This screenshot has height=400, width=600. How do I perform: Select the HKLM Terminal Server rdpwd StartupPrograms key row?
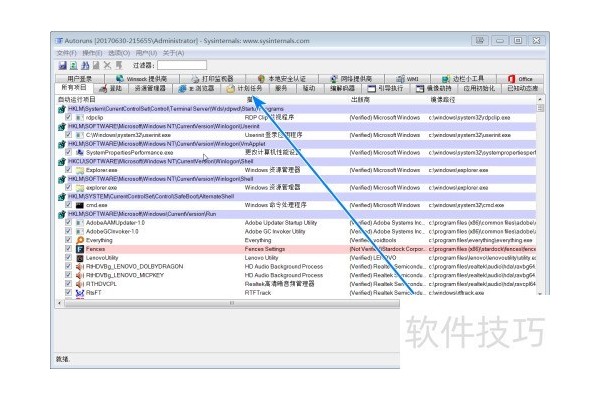point(297,109)
